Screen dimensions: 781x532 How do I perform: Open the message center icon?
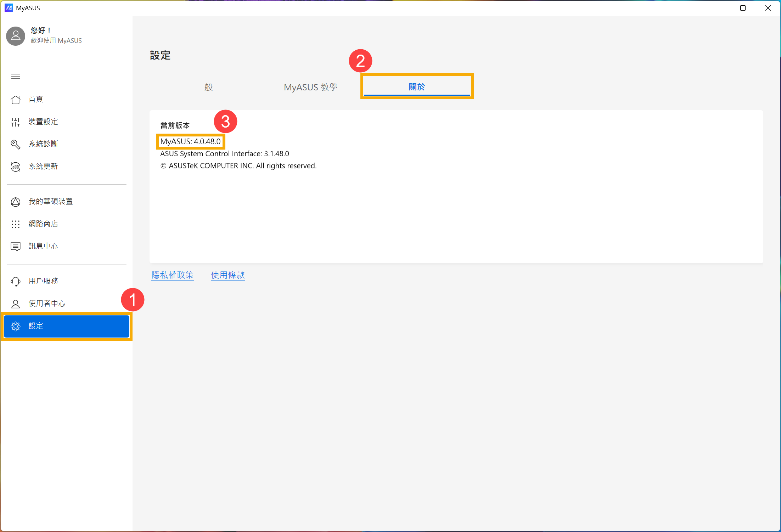pos(16,246)
